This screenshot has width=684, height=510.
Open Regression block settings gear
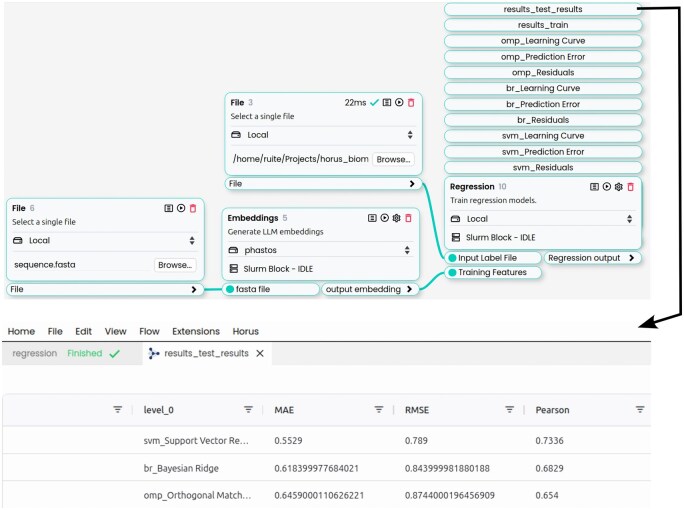point(619,187)
